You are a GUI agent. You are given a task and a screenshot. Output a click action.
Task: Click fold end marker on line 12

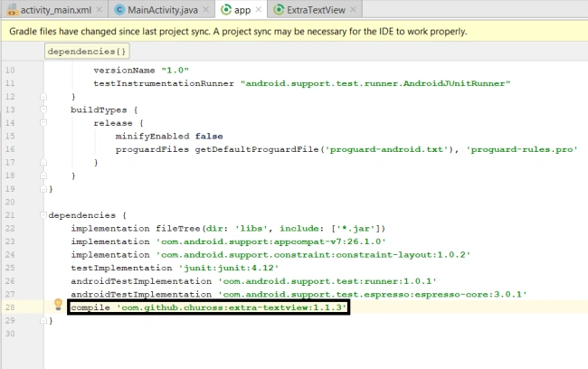point(43,97)
